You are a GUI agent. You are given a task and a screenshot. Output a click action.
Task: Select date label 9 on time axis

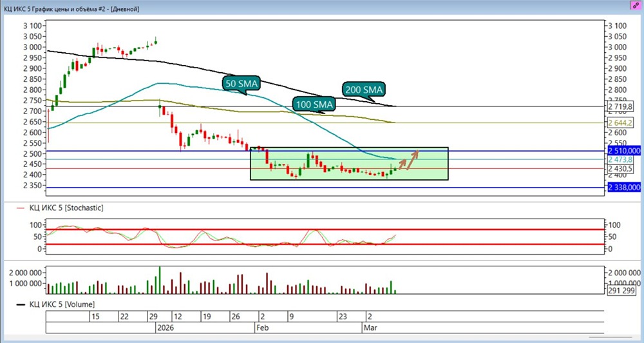(x=291, y=317)
